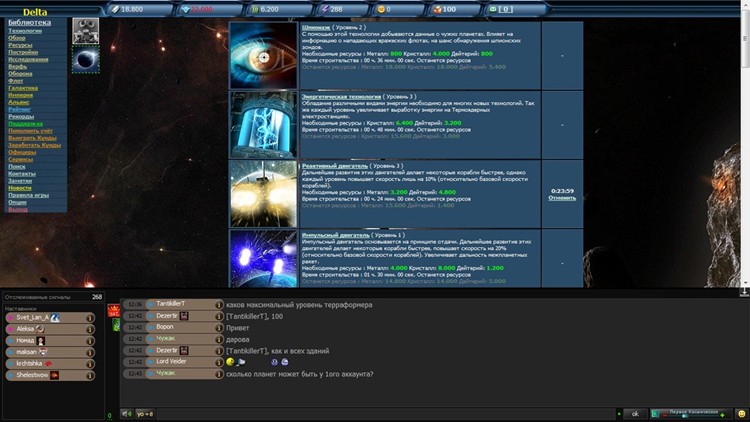
Task: Select the dark planet thumbnail under the robot avatar
Action: point(86,59)
